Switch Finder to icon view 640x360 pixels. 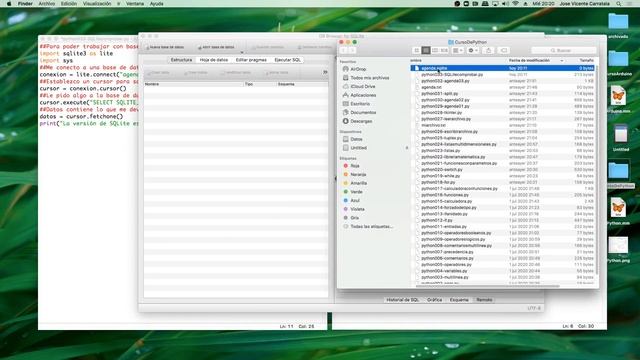416,50
